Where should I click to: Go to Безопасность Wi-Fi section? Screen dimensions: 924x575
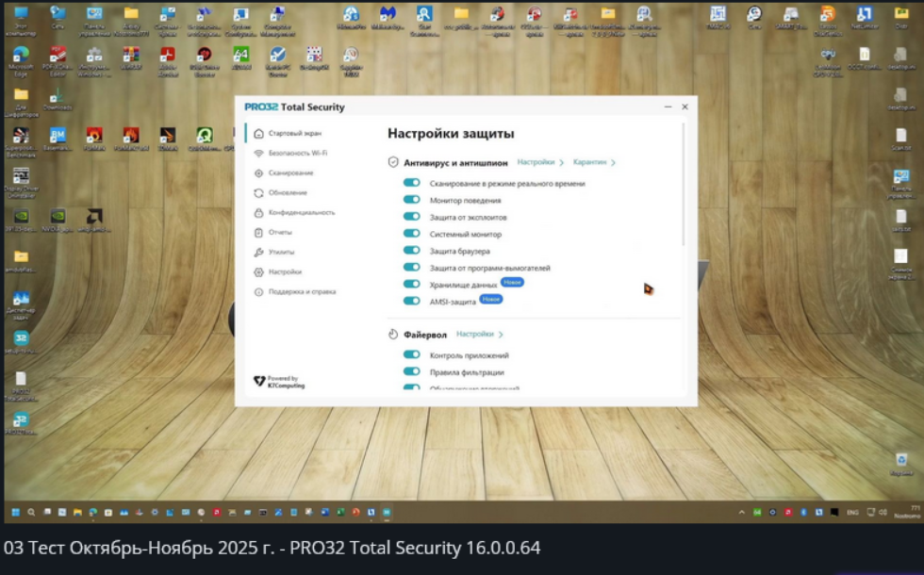point(297,153)
